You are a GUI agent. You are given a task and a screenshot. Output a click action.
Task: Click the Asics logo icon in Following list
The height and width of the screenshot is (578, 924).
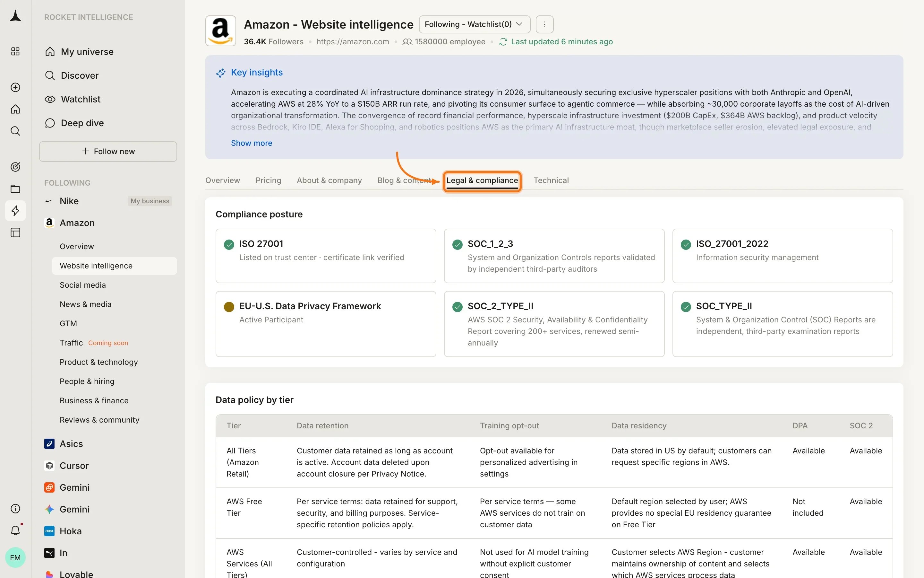coord(49,443)
